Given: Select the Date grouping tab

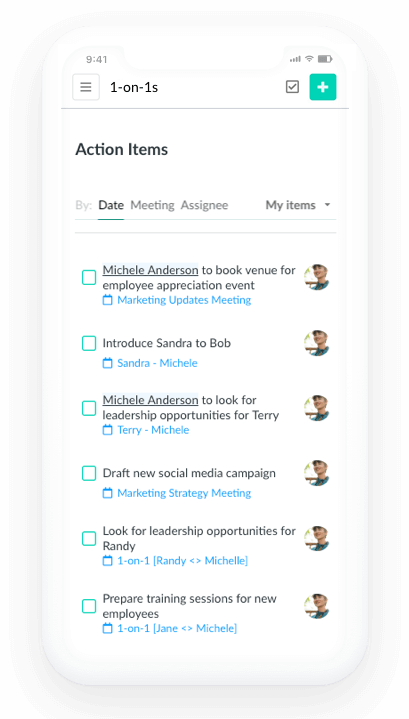Looking at the screenshot, I should tap(111, 205).
